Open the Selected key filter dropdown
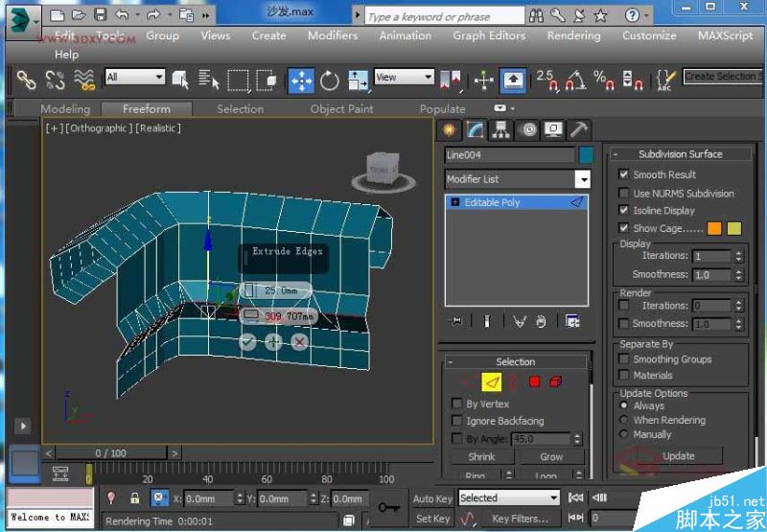The width and height of the screenshot is (767, 532). (553, 497)
